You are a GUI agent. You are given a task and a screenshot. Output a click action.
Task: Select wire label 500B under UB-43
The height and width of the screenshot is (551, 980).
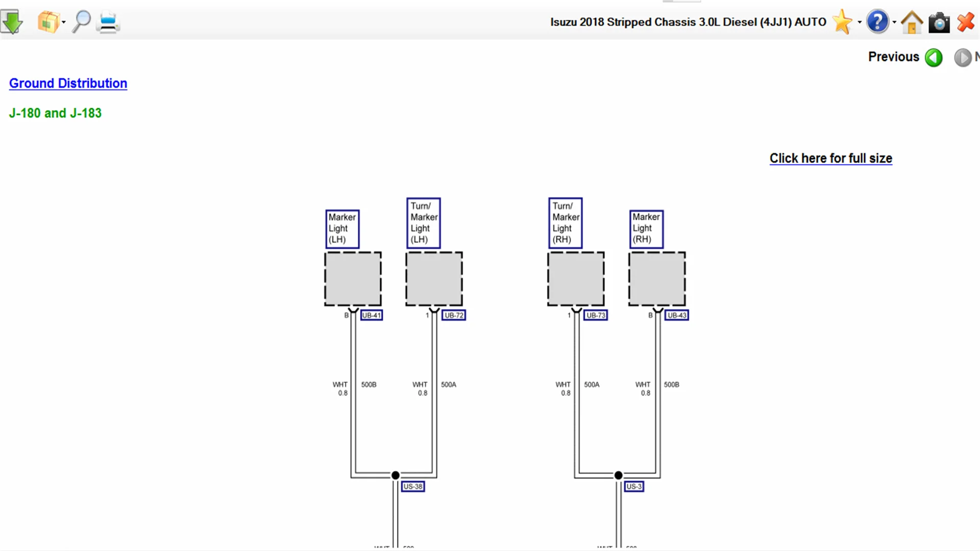pos(671,385)
